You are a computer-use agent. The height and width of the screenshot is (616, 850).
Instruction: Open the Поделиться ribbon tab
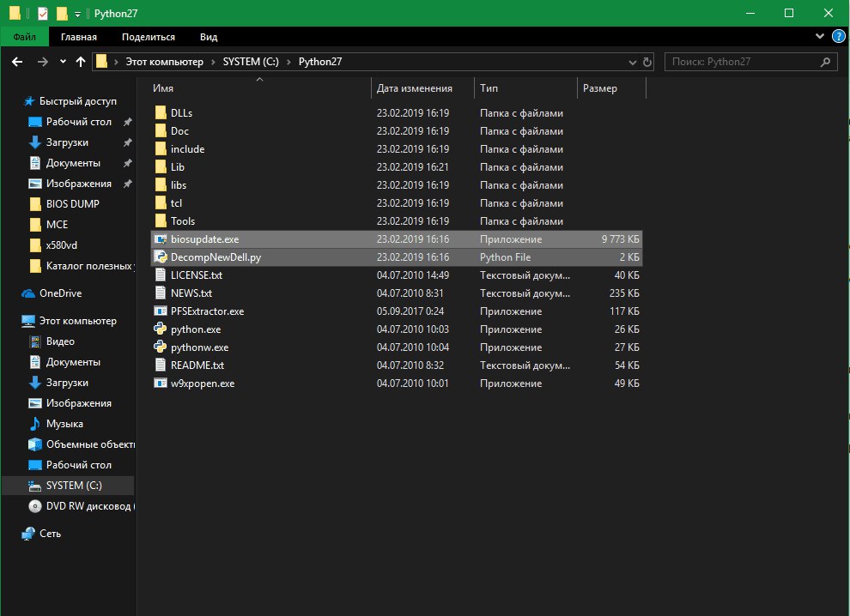click(x=148, y=37)
